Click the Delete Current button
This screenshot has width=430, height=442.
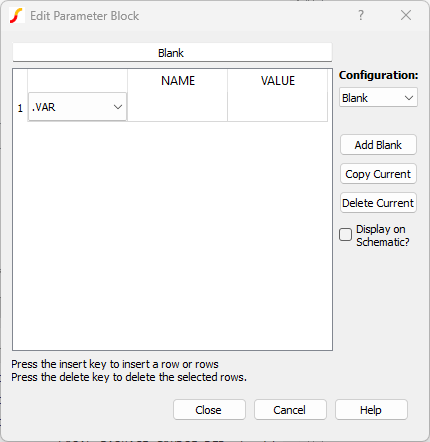(378, 203)
